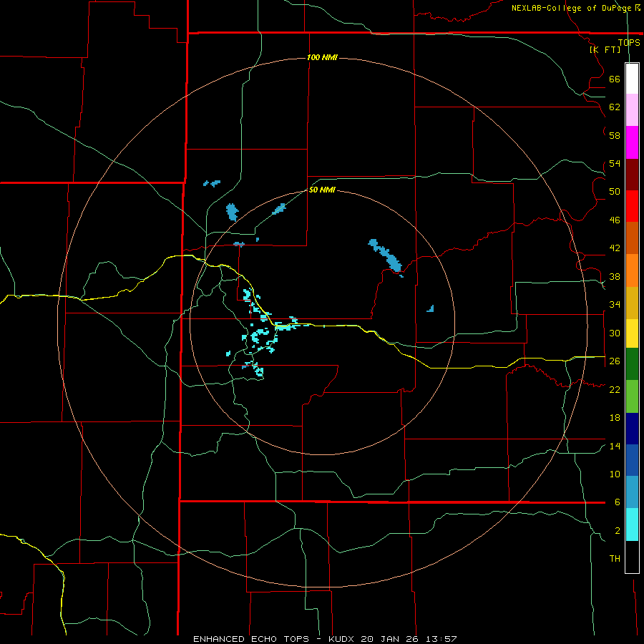Screen dimensions: 644x644
Task: Select the light pink legend swatch
Action: click(x=632, y=109)
